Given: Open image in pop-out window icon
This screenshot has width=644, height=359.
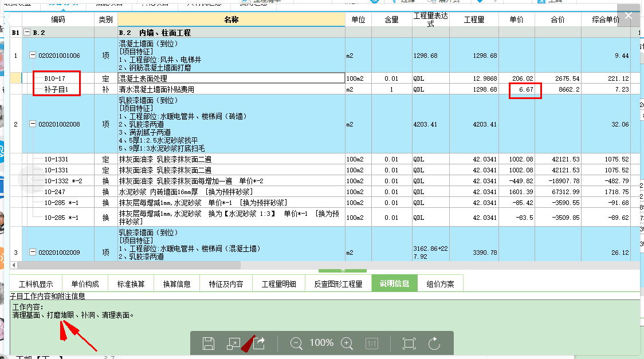Looking at the screenshot, I should (x=233, y=344).
